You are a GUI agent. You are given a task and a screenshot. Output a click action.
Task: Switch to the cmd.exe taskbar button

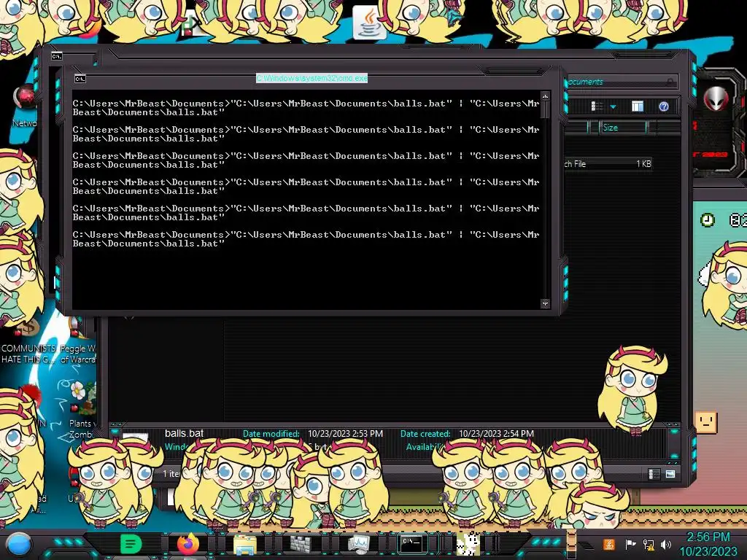coord(412,543)
